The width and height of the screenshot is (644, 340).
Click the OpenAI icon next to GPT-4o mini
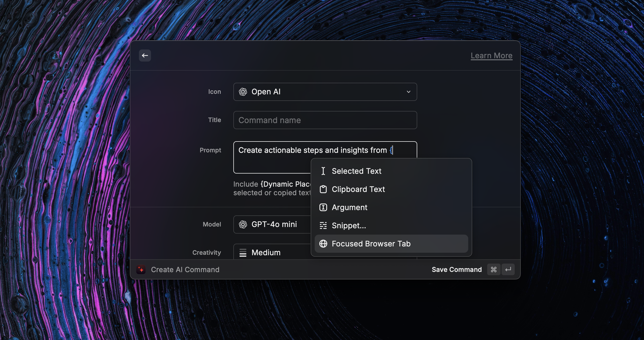pyautogui.click(x=242, y=224)
